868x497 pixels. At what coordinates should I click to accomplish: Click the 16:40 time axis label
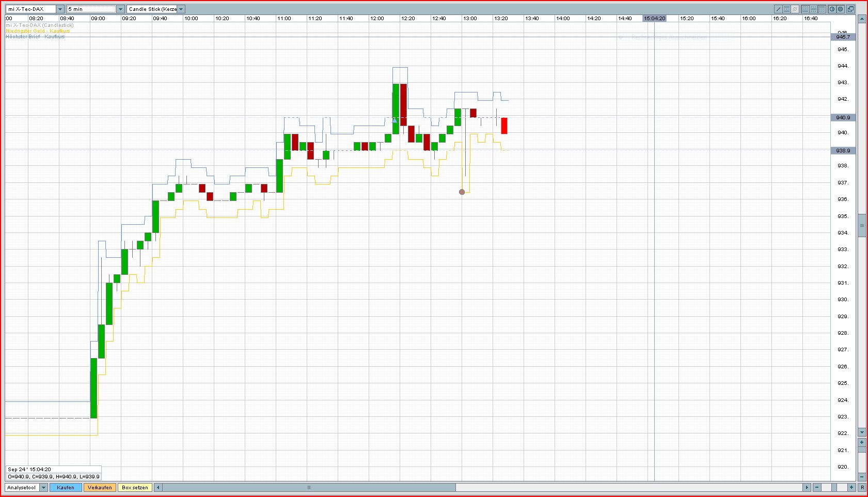click(811, 18)
